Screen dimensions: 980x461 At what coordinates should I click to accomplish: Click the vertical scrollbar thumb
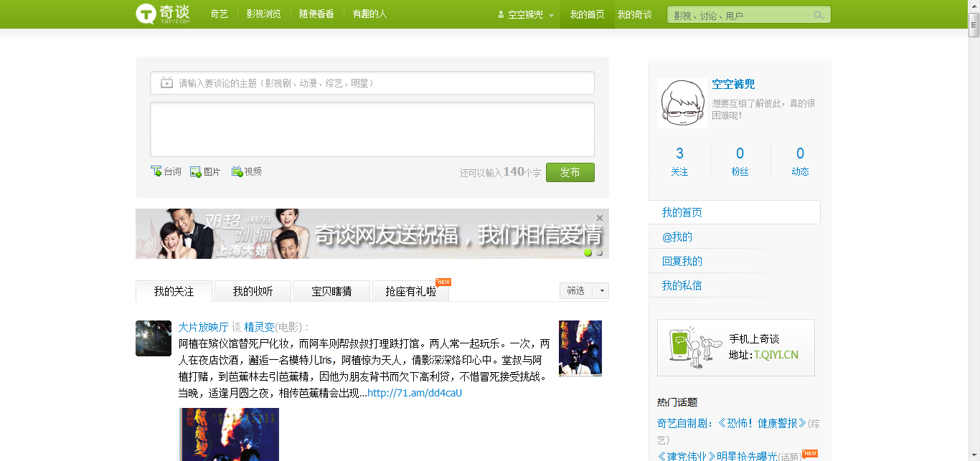[974, 25]
